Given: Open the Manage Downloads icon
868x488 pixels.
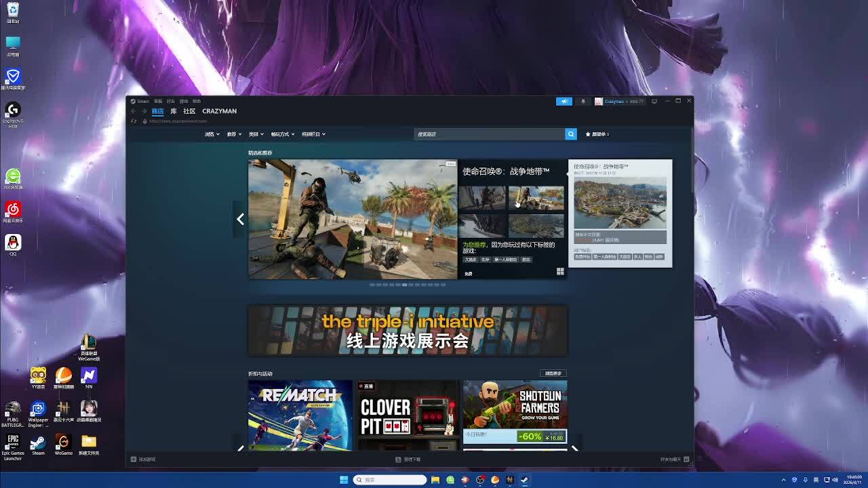Looking at the screenshot, I should tap(398, 460).
